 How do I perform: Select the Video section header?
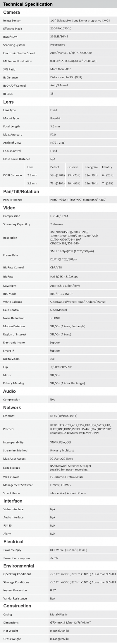point(9,208)
